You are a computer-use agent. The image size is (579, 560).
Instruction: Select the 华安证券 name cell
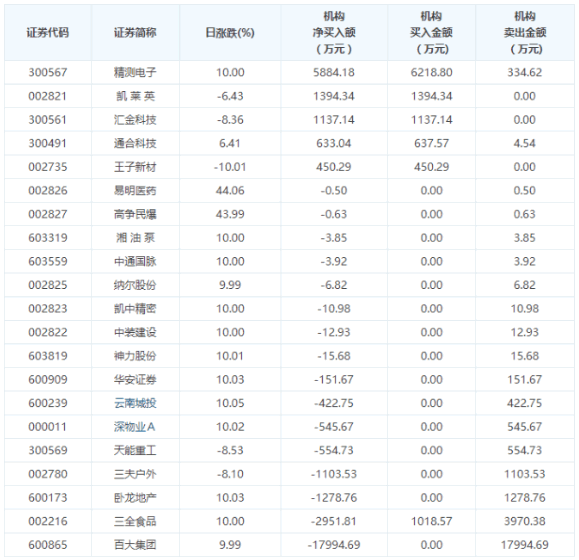[135, 379]
